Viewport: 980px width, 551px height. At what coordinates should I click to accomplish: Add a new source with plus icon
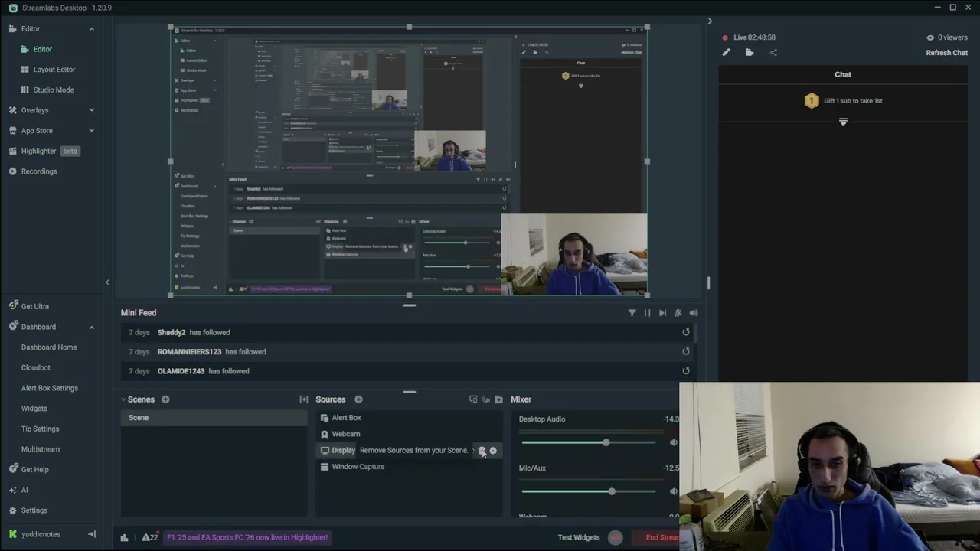358,399
